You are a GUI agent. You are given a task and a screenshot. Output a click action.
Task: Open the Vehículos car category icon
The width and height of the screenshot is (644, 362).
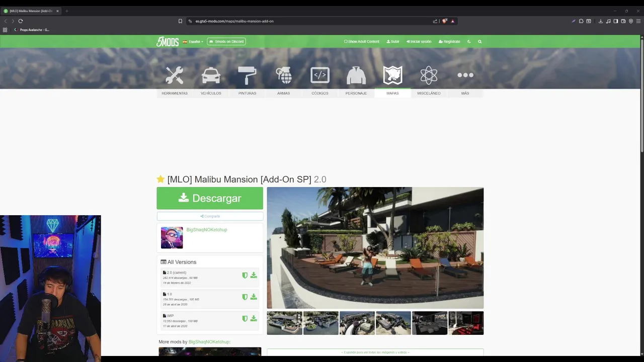tap(211, 75)
